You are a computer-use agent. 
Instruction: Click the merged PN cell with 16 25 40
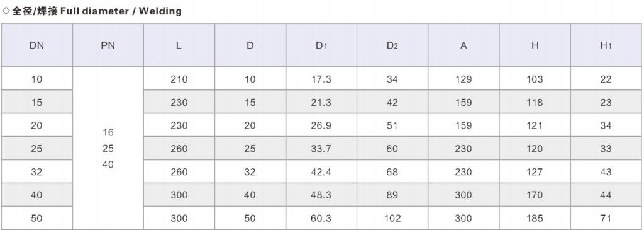point(108,148)
